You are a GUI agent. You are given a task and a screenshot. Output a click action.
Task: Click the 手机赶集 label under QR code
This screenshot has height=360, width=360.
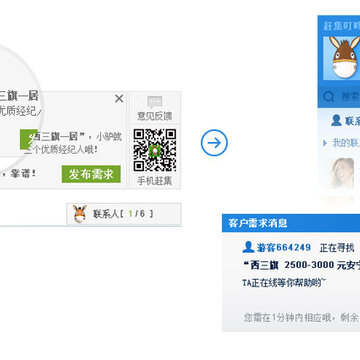coord(155,181)
